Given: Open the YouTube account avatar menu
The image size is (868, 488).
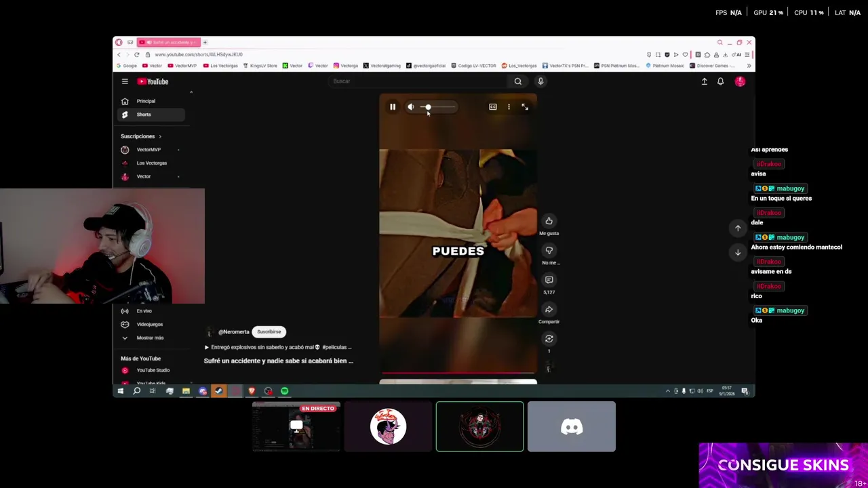Looking at the screenshot, I should [x=740, y=81].
